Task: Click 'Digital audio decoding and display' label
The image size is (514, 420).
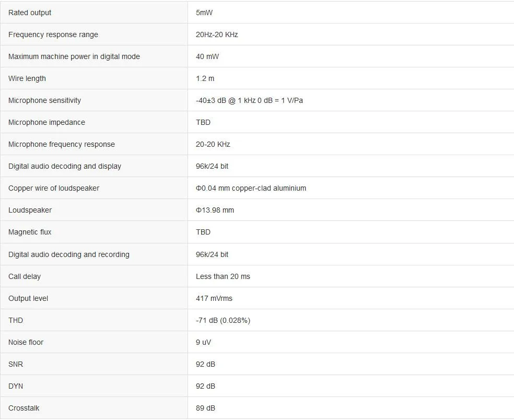Action: [65, 167]
